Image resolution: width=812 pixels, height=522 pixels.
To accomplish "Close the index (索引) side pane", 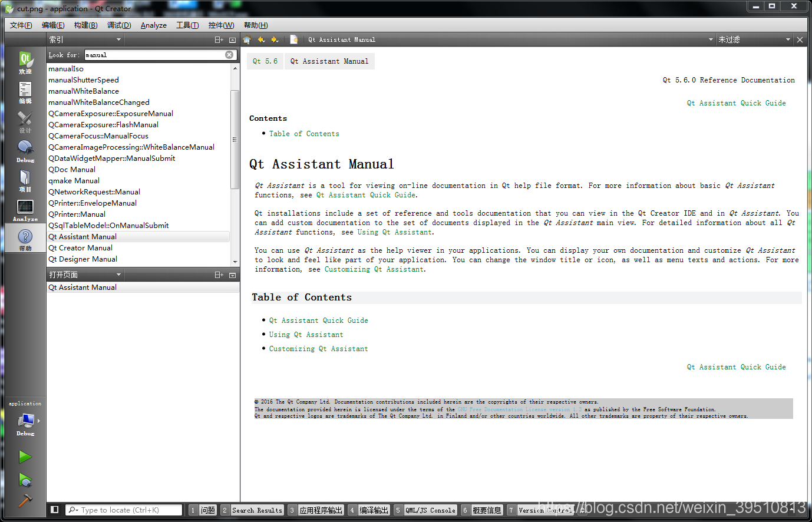I will click(232, 39).
